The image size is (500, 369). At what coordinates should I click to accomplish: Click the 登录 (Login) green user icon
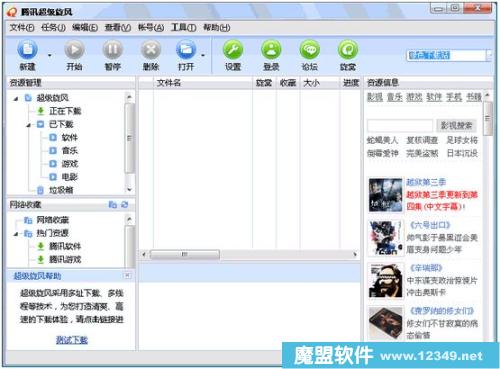pyautogui.click(x=271, y=50)
